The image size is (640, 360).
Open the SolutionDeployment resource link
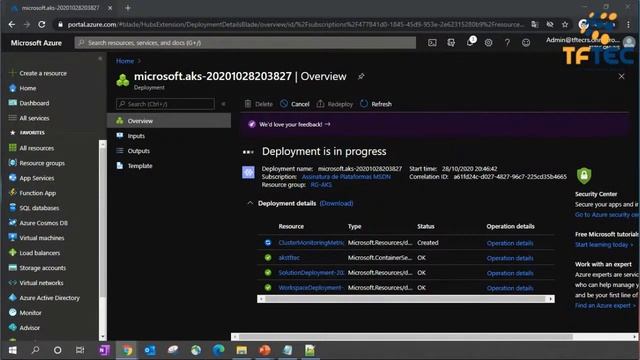311,273
